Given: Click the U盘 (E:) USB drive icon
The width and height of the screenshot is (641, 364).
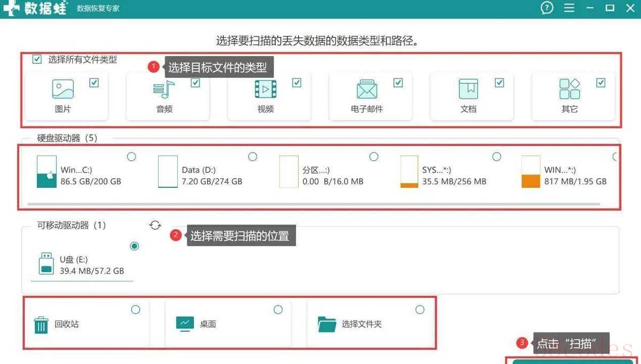Looking at the screenshot, I should click(46, 264).
